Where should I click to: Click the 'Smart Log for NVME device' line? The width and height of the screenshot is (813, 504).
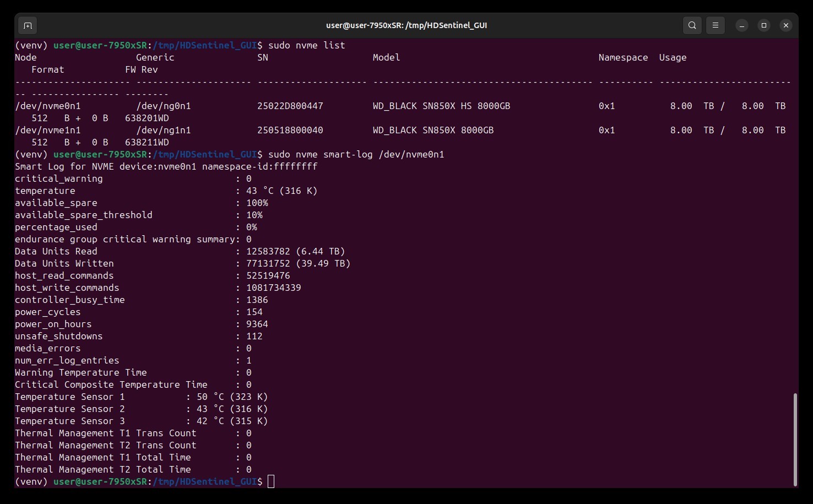(166, 166)
